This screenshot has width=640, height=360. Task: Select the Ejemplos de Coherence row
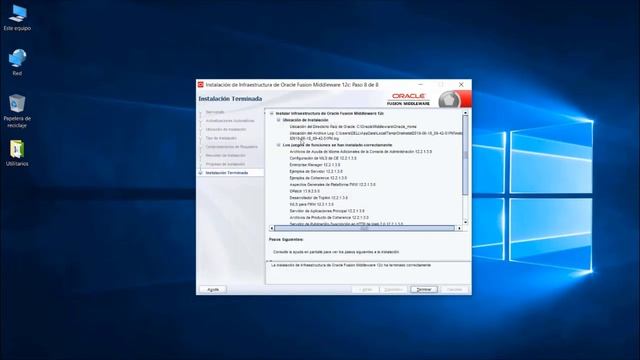318,178
